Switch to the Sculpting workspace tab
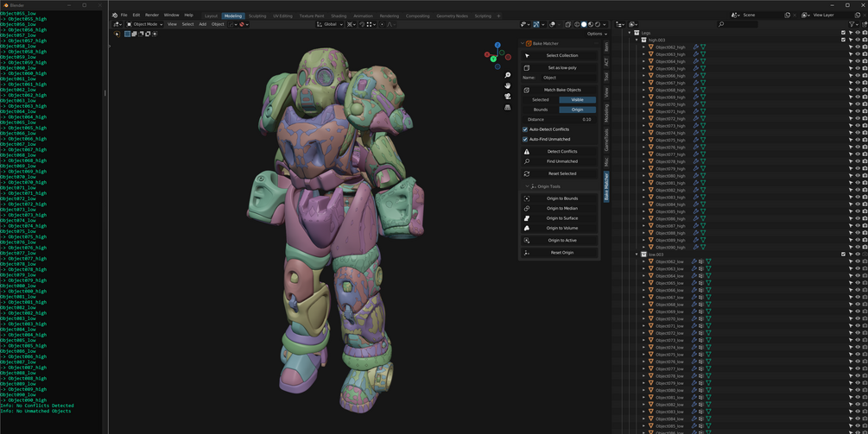 point(257,16)
